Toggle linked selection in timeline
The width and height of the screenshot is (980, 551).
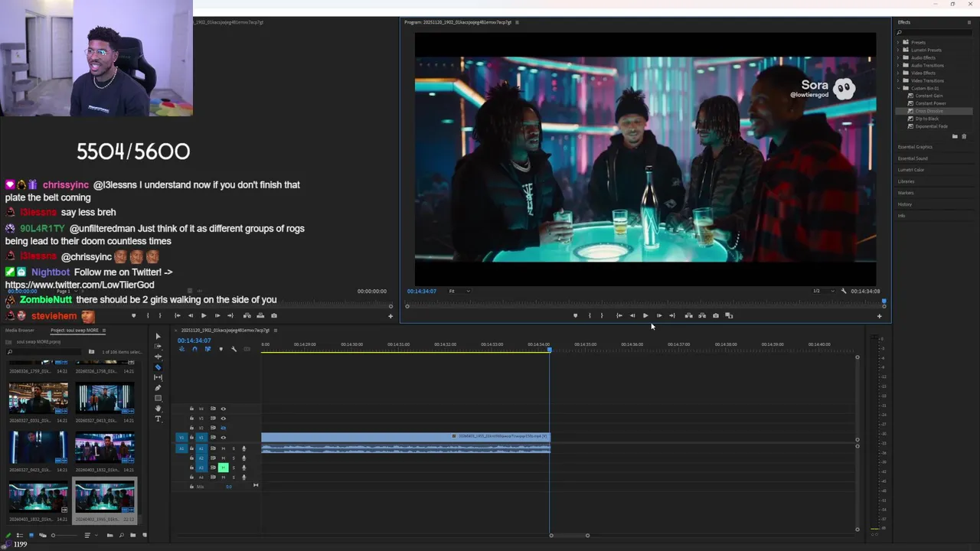[208, 349]
